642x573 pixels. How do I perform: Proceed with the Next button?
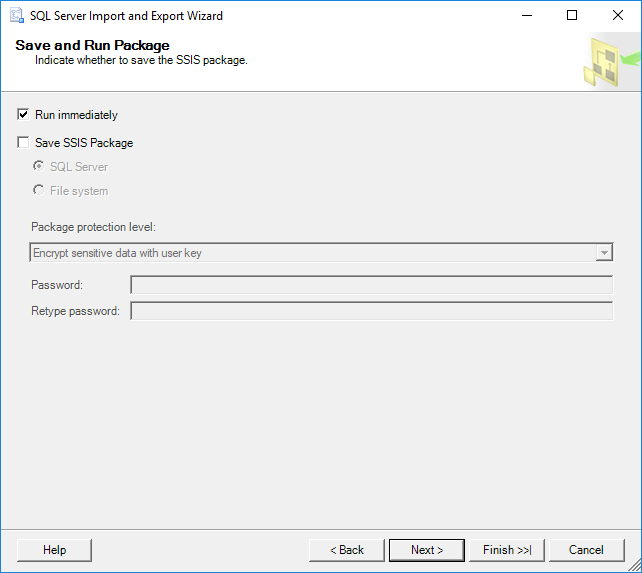[x=427, y=550]
